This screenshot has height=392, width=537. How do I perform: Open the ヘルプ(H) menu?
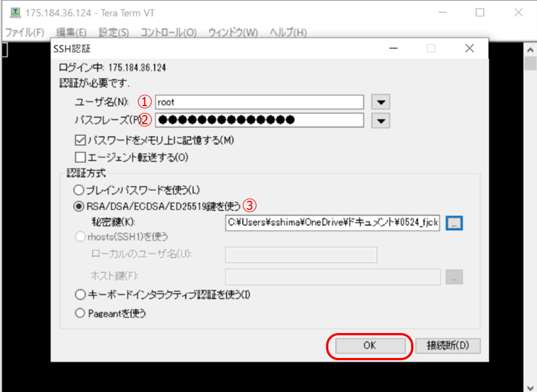coord(288,32)
